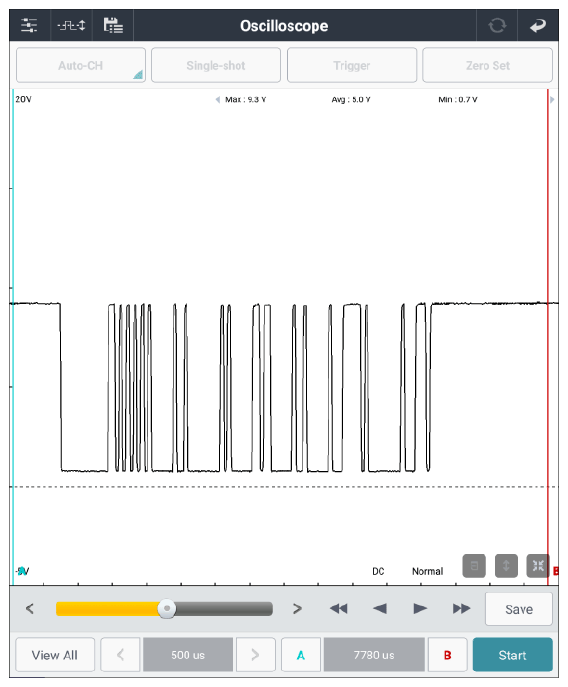Screen dimensions: 568x687
Task: Click the collapse view icon on graph
Action: click(538, 566)
